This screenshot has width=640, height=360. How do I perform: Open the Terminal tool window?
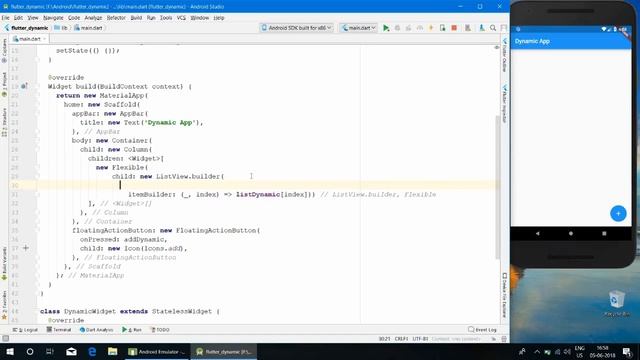[59, 330]
